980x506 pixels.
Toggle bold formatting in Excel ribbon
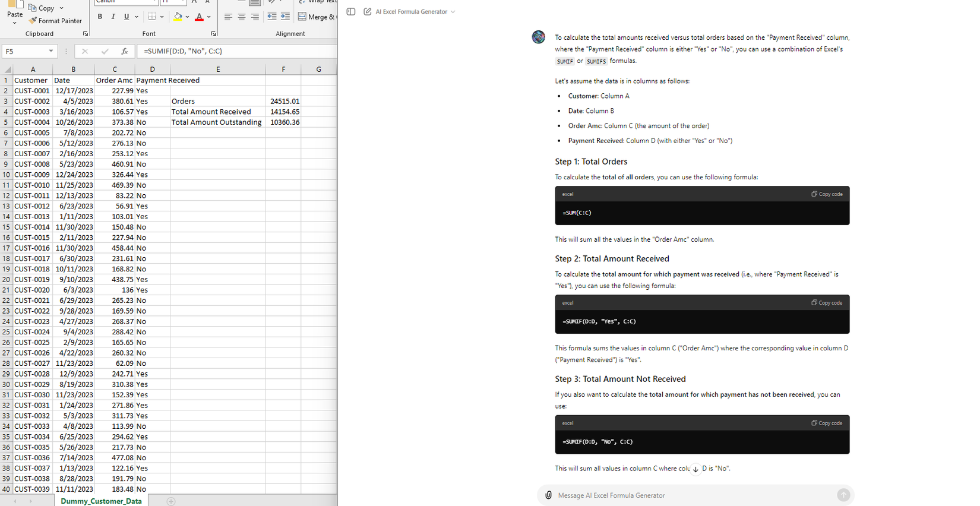100,17
